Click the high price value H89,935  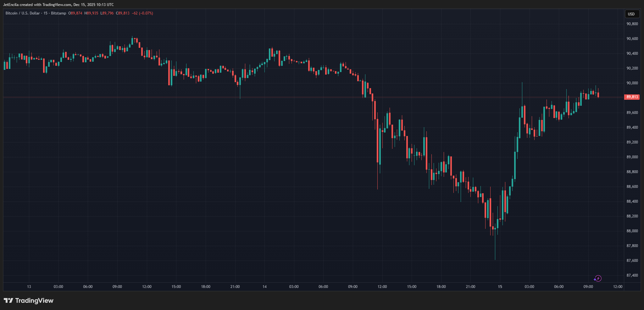91,13
